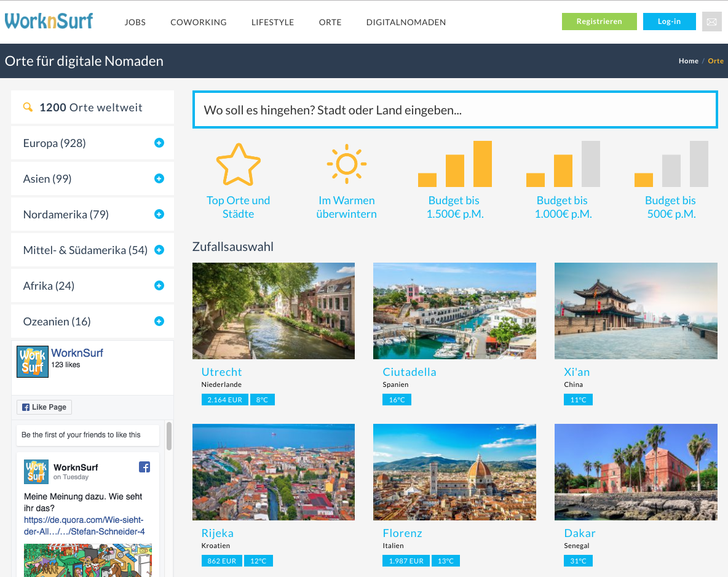Image resolution: width=728 pixels, height=577 pixels.
Task: Click the WorknSurf logo in header
Action: 49,21
